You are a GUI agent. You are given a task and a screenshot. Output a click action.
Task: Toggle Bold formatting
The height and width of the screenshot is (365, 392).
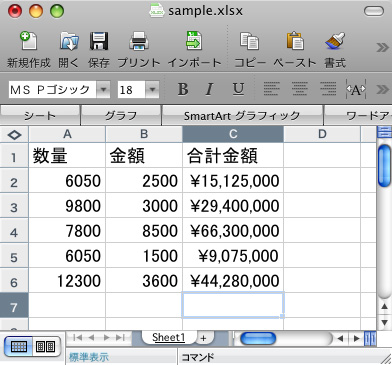click(183, 89)
